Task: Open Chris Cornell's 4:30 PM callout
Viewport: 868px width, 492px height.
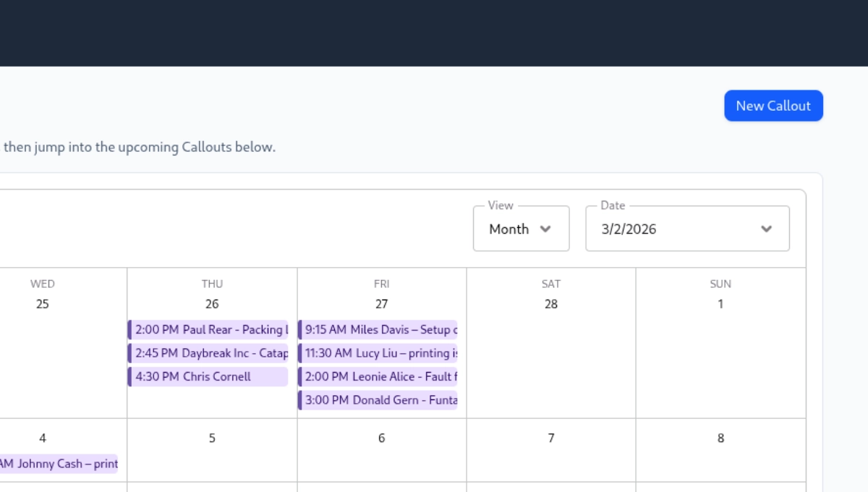Action: tap(208, 376)
